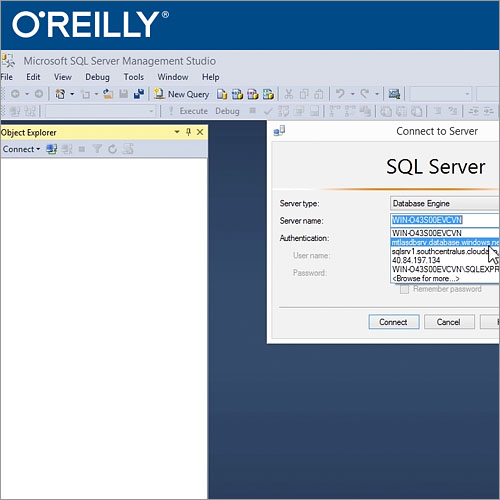The image size is (500, 500).
Task: Open the Server type dropdown
Action: [x=444, y=203]
